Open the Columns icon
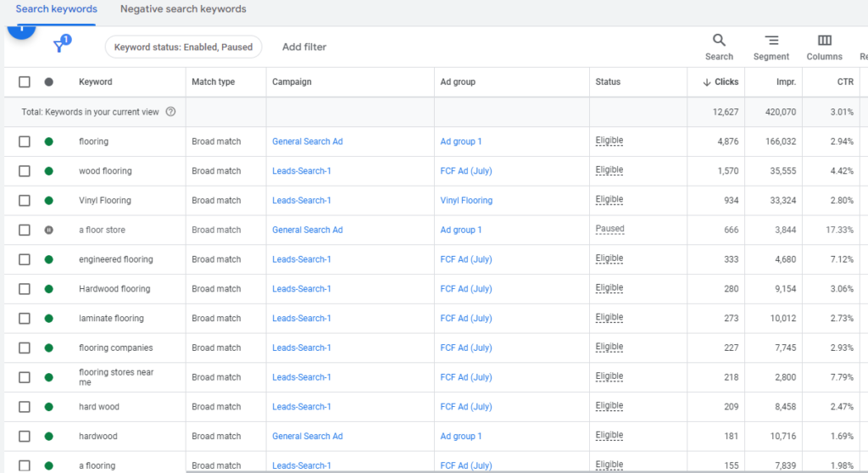This screenshot has height=473, width=868. (x=824, y=41)
